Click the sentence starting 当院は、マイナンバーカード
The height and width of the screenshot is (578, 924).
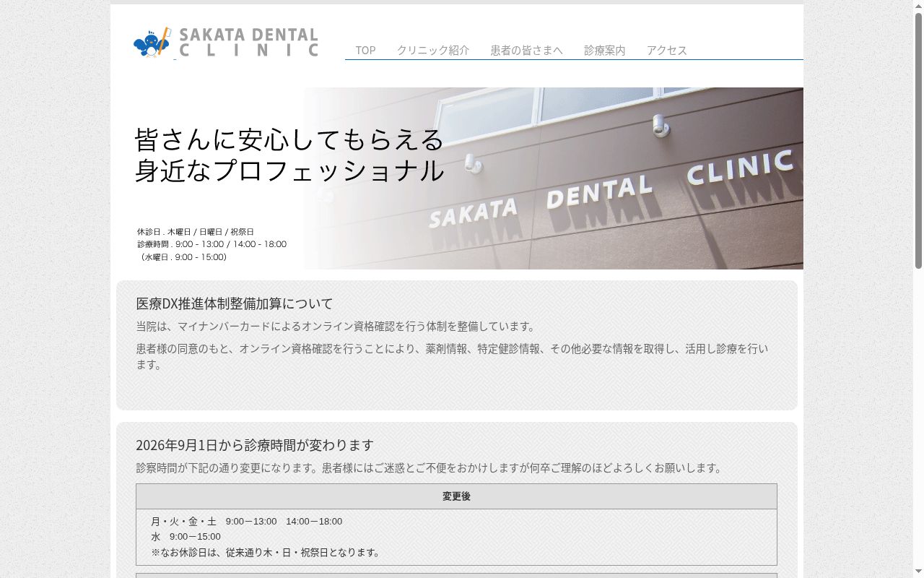(x=337, y=326)
